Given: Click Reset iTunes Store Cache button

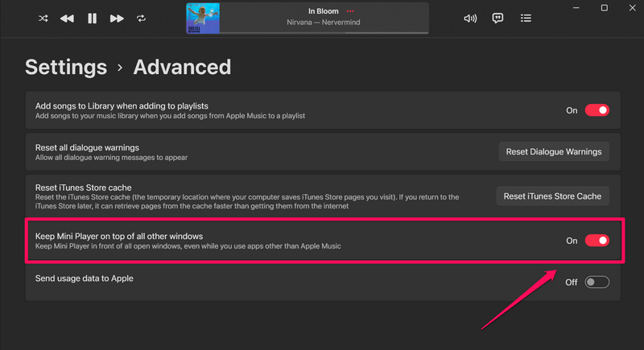Looking at the screenshot, I should [x=552, y=196].
